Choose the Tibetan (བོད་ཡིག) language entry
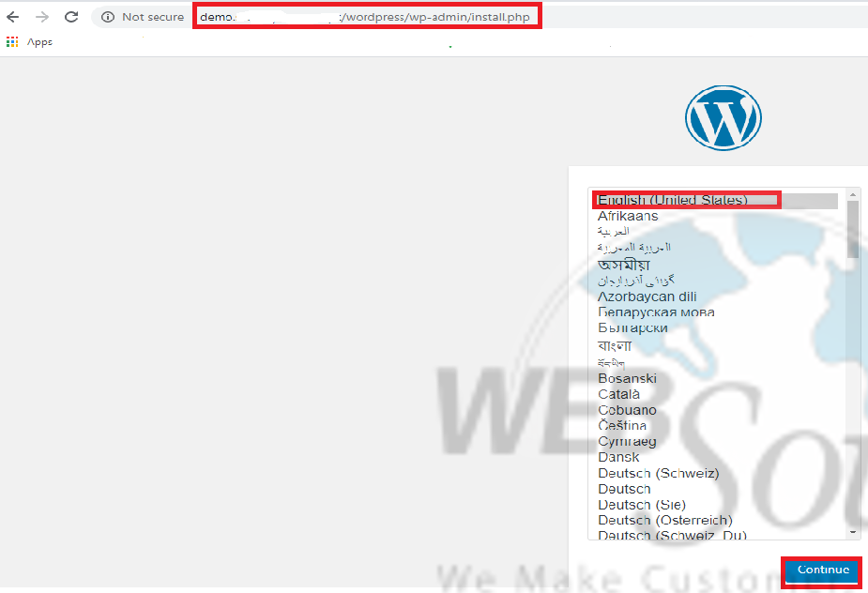 tap(612, 363)
